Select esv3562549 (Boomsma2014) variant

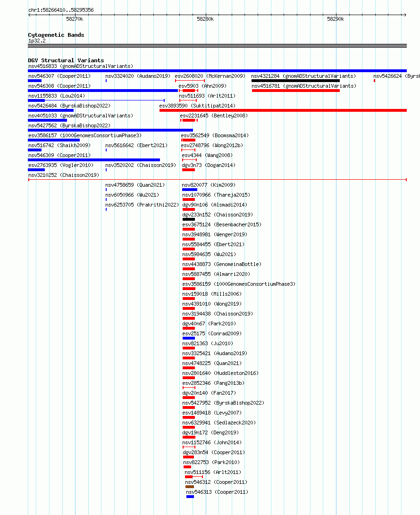(215, 135)
